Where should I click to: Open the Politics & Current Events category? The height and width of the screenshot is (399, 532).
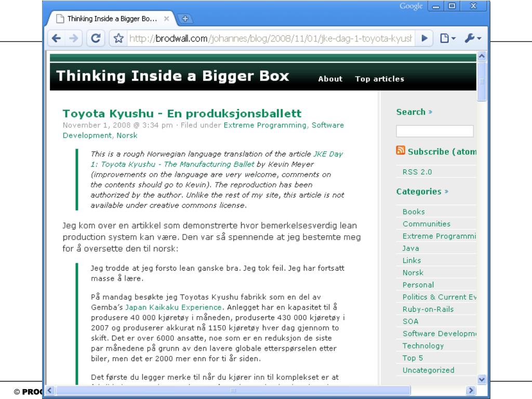tap(440, 297)
